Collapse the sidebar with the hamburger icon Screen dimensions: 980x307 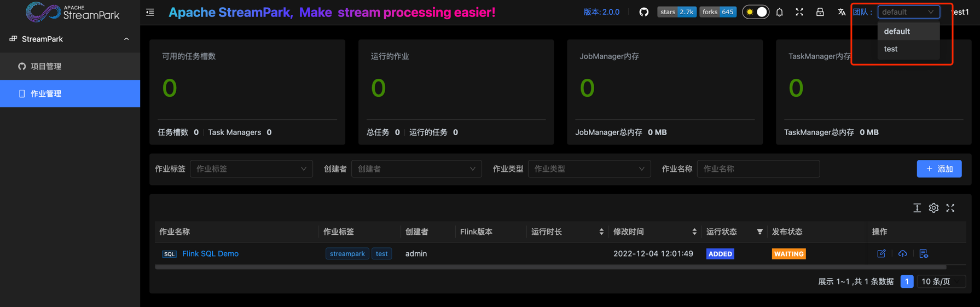[150, 12]
